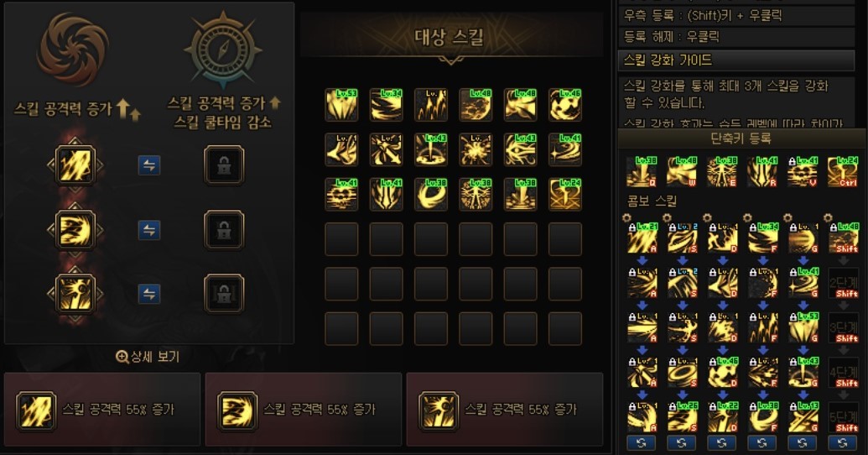Click refresh button under Shift combo column
This screenshot has height=455, width=868.
coord(843,442)
